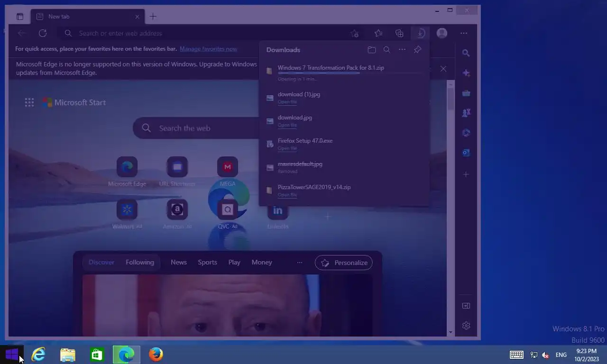This screenshot has width=607, height=364.
Task: Open sidebar settings gear icon
Action: point(466,326)
